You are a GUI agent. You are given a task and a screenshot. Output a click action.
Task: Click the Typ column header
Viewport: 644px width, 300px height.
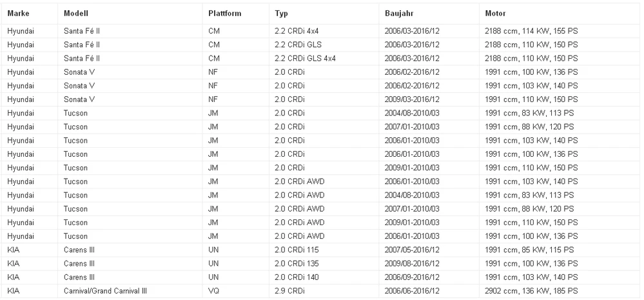click(281, 13)
